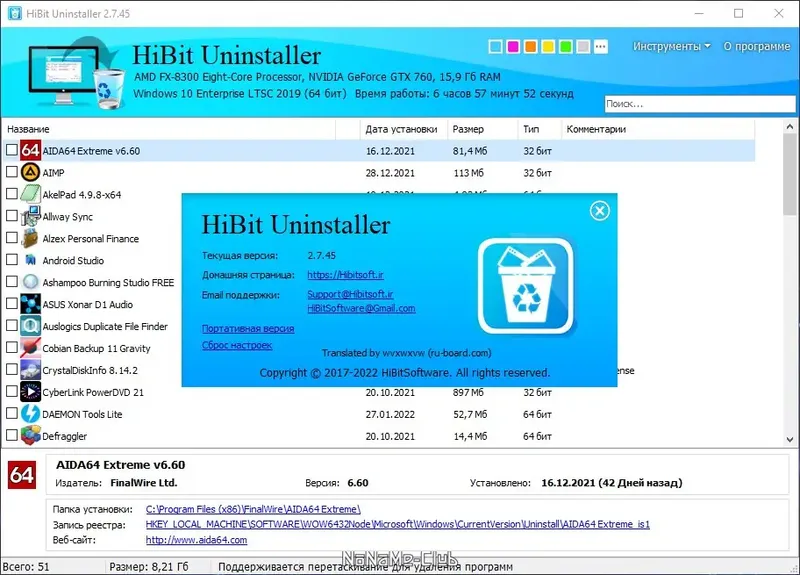Click the HiBit Uninstaller header logo

pos(77,72)
